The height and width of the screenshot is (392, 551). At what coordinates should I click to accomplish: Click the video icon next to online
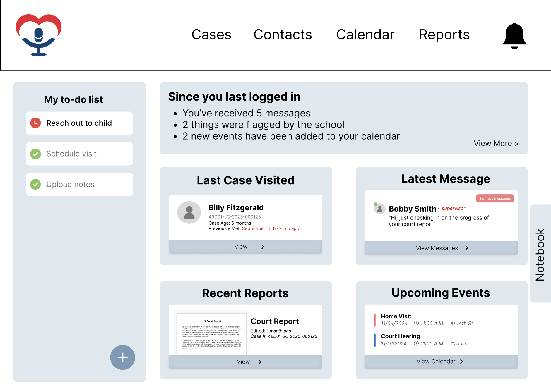[x=453, y=344]
